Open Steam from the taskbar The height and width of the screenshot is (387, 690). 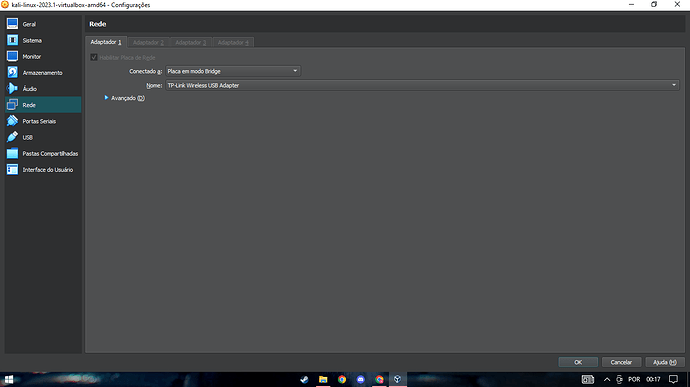pyautogui.click(x=304, y=379)
